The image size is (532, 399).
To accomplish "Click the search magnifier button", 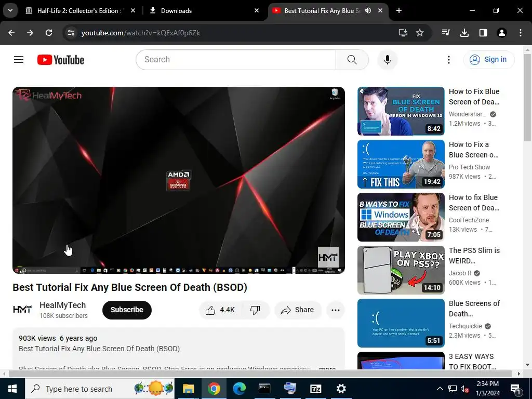I will 352,60.
